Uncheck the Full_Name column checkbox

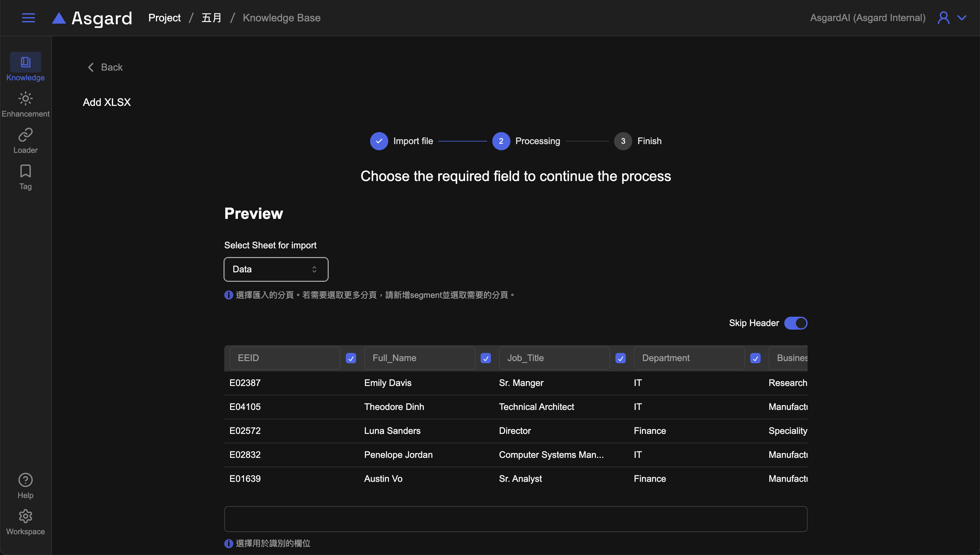[485, 358]
